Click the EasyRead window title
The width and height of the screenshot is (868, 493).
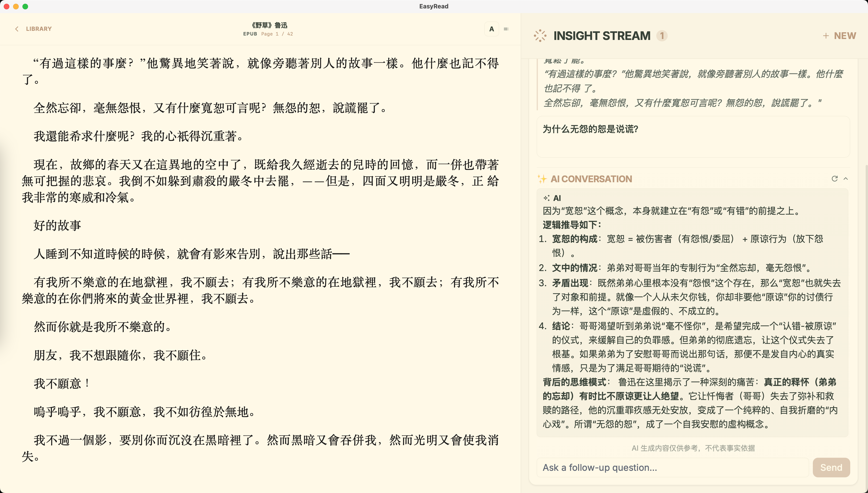click(x=434, y=6)
